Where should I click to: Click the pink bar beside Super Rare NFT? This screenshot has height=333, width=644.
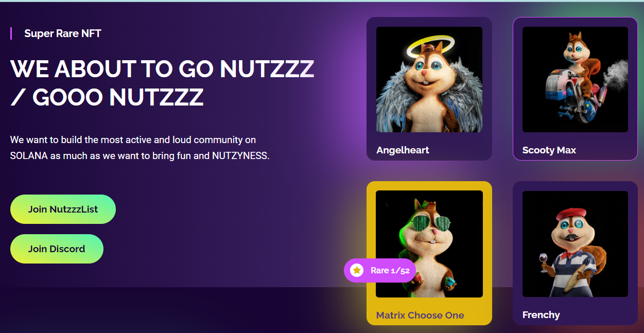(x=11, y=33)
